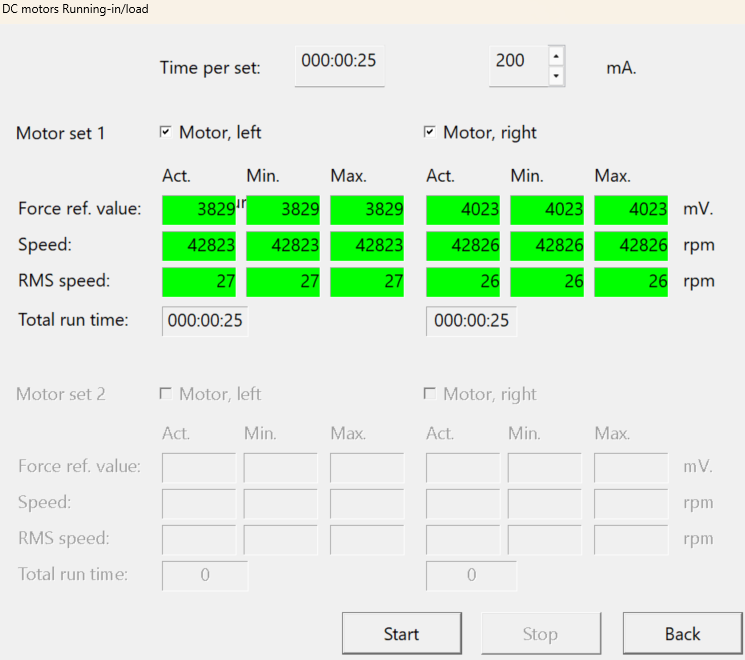Select left motor Max. force value 3829

pyautogui.click(x=367, y=210)
